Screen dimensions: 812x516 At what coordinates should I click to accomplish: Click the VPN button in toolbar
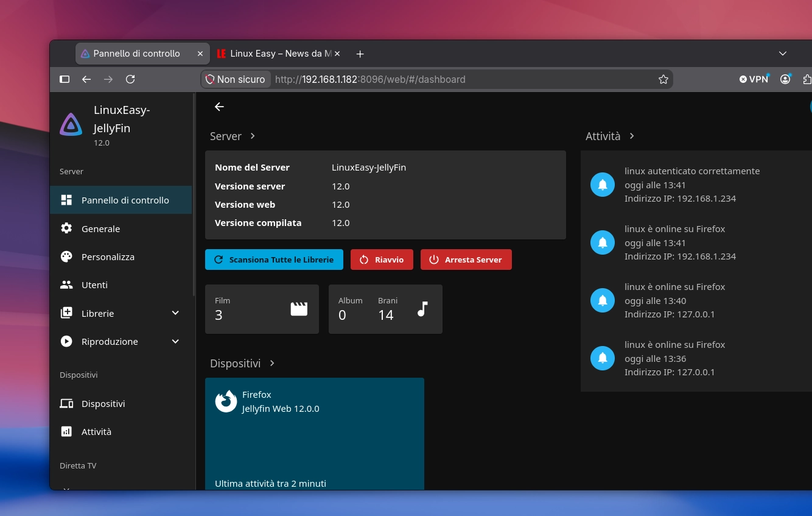pos(754,79)
